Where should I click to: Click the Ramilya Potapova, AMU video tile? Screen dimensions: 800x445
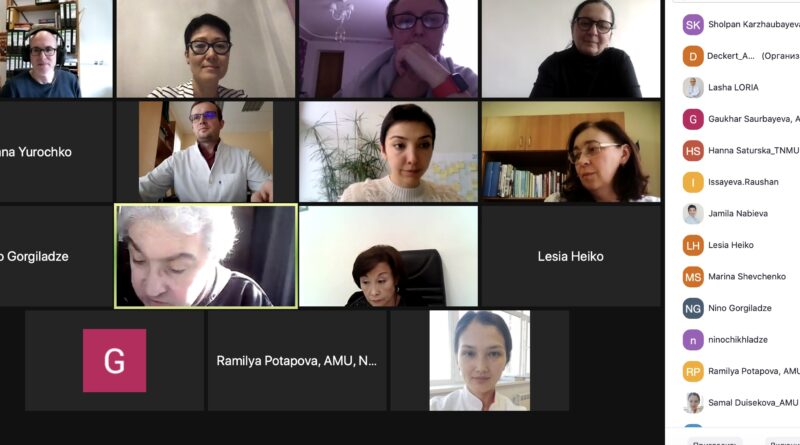click(x=297, y=360)
